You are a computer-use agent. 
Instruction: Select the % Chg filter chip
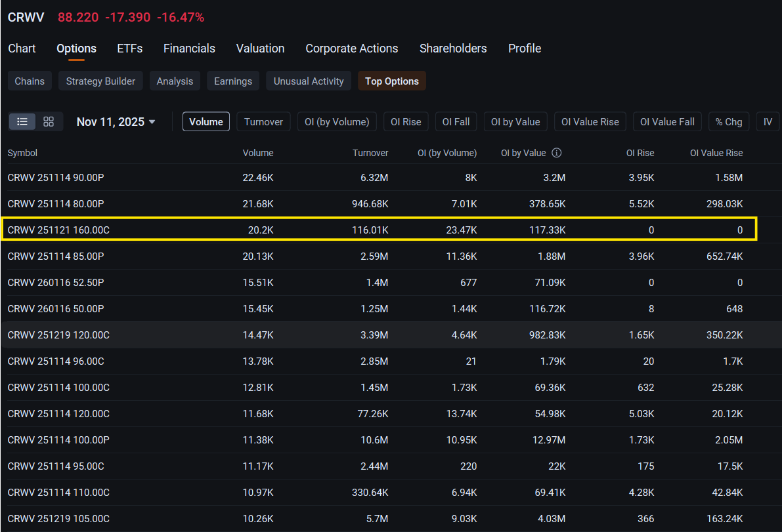click(729, 121)
